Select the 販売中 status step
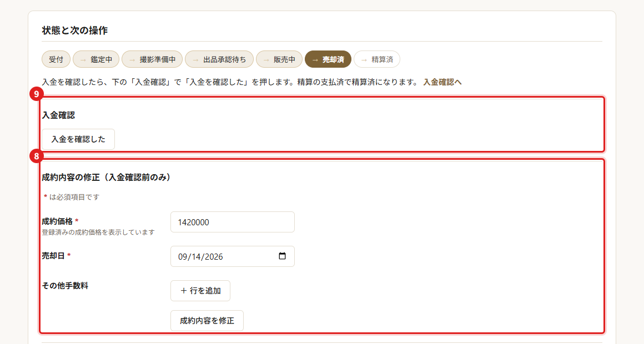Screen dimensions: 644x344 (x=279, y=59)
